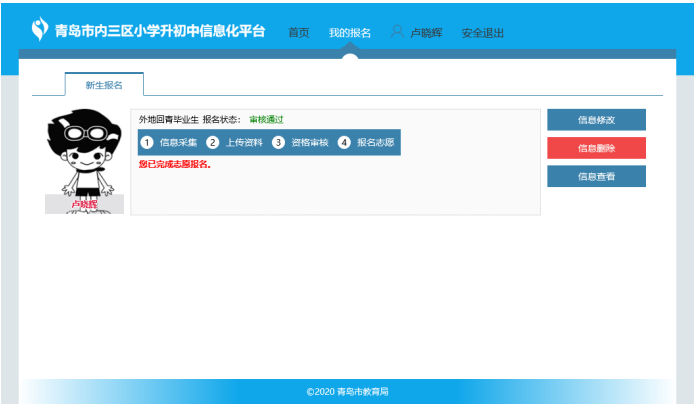Click the user silhouette icon in header
The height and width of the screenshot is (404, 696).
[x=397, y=32]
